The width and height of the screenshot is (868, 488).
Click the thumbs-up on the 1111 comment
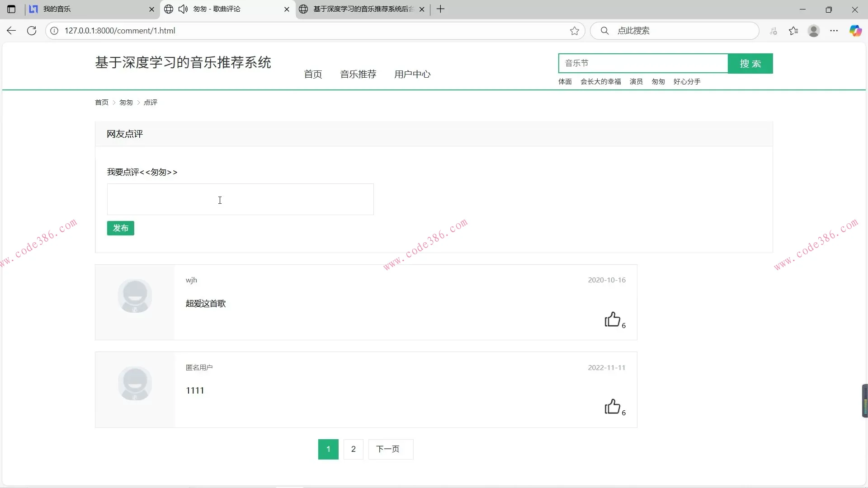613,407
